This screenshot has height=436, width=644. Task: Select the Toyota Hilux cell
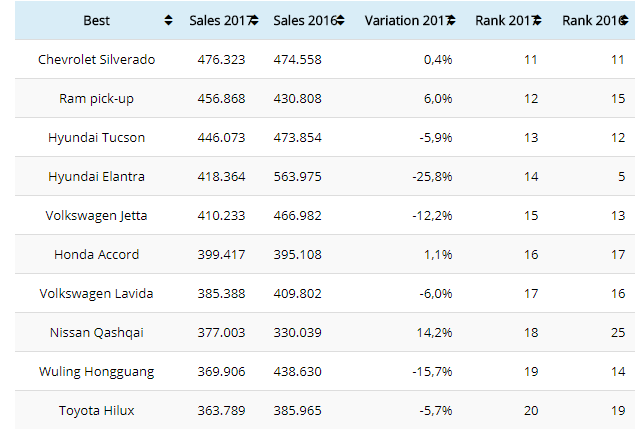[x=97, y=411]
